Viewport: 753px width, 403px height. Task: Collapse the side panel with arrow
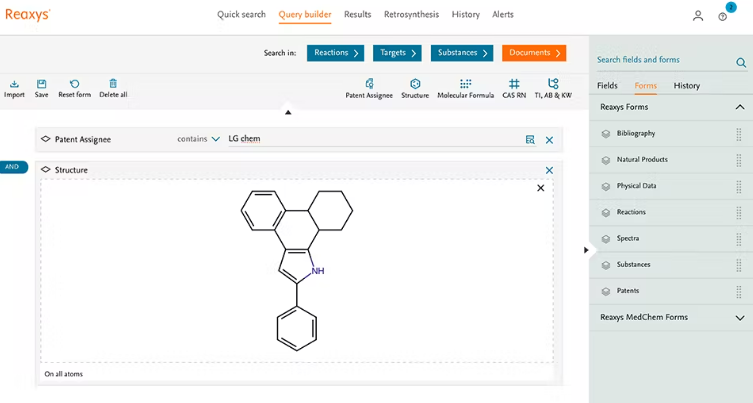click(x=586, y=250)
